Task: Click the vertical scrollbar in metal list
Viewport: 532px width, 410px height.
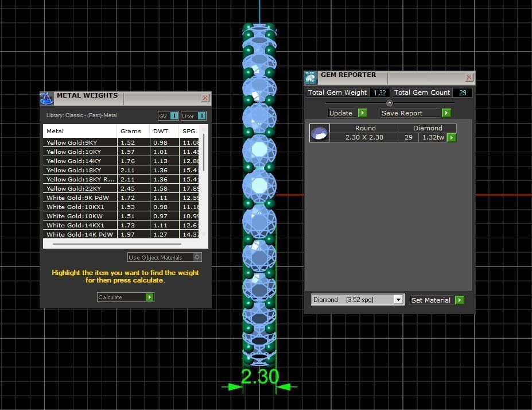Action: (204, 153)
